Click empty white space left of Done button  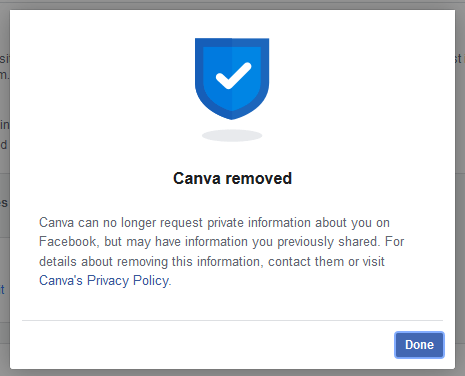pos(207,345)
